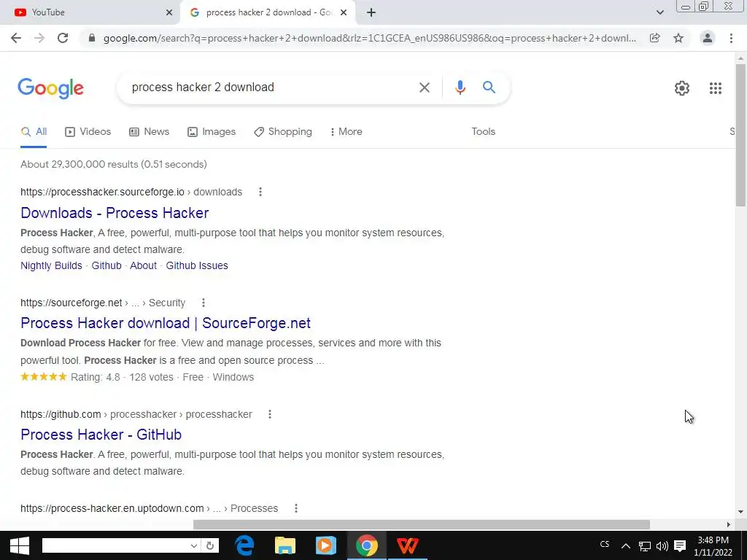The width and height of the screenshot is (747, 560).
Task: Open Downloads - Process Hacker link
Action: (x=115, y=213)
